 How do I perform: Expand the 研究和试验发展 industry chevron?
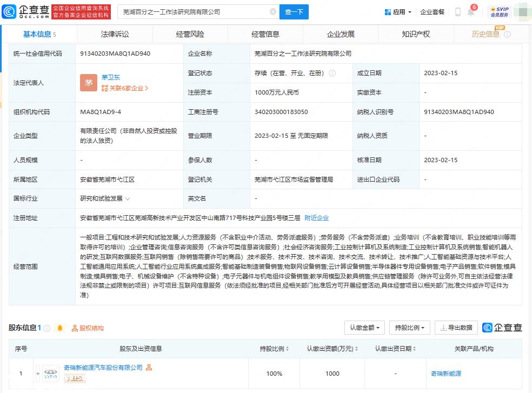click(128, 199)
